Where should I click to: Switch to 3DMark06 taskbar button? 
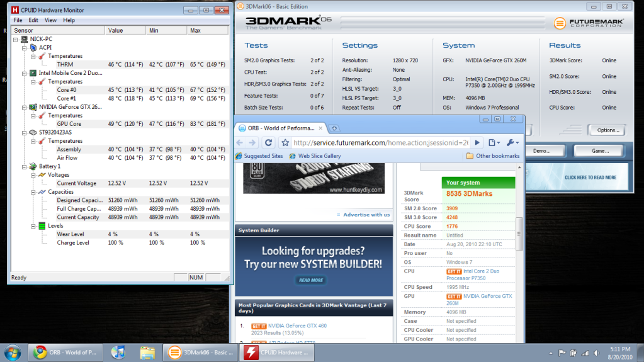201,353
